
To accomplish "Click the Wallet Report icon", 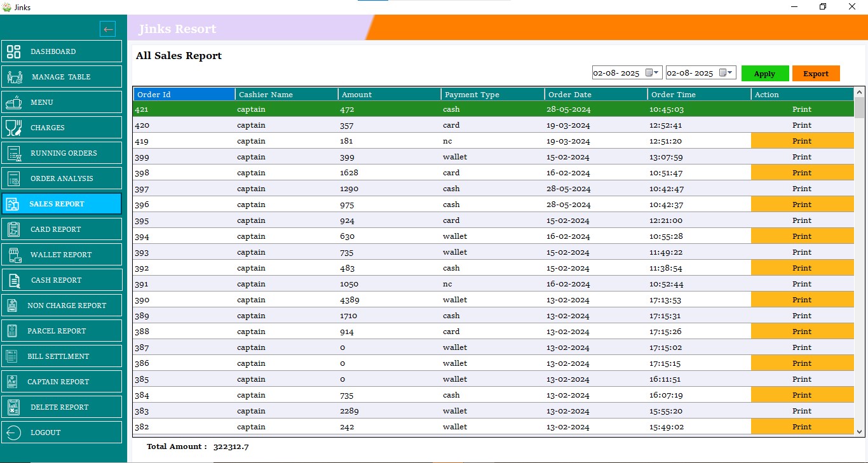I will (15, 255).
